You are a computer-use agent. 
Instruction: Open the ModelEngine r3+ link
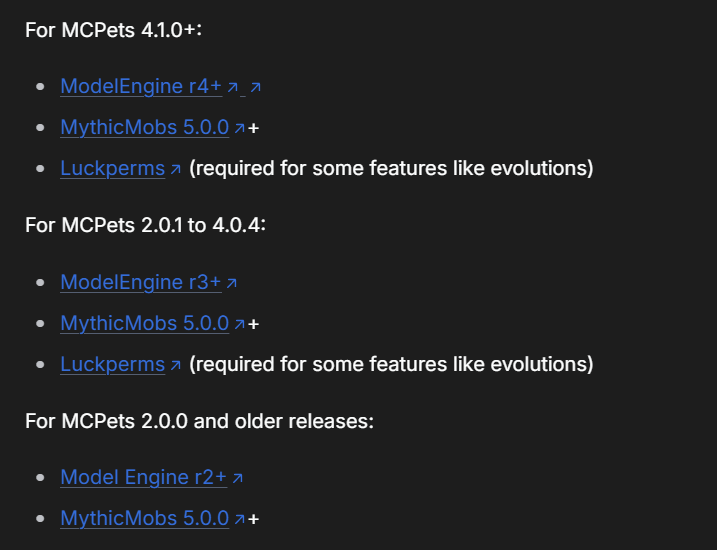click(140, 282)
